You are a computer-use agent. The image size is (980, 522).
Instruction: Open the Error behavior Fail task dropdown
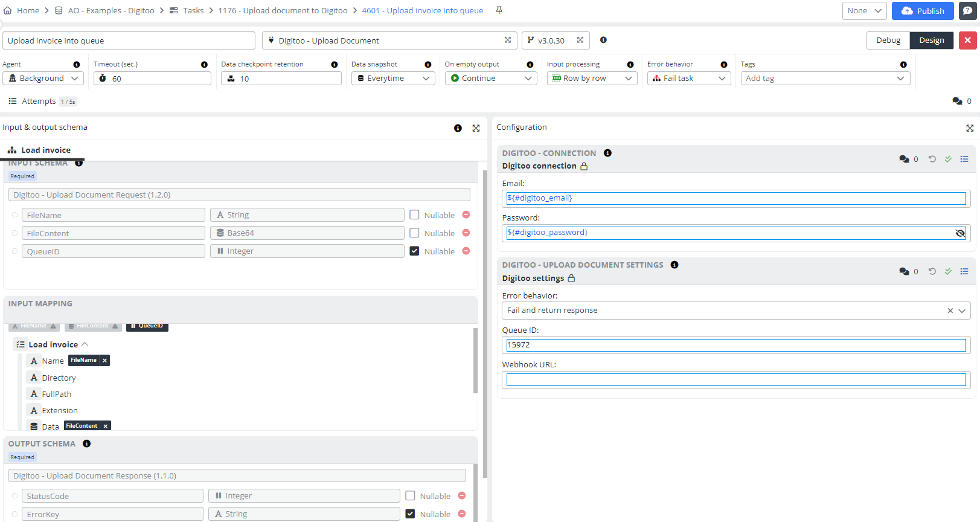point(688,79)
